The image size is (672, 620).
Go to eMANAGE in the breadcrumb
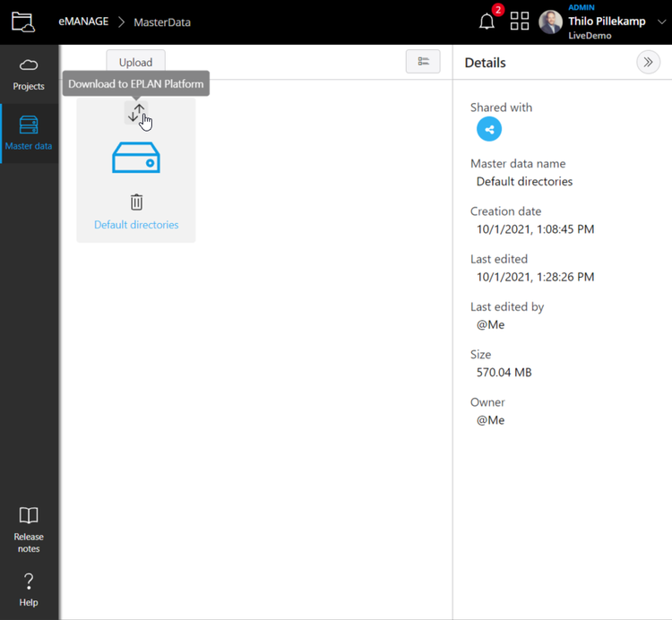(x=83, y=22)
